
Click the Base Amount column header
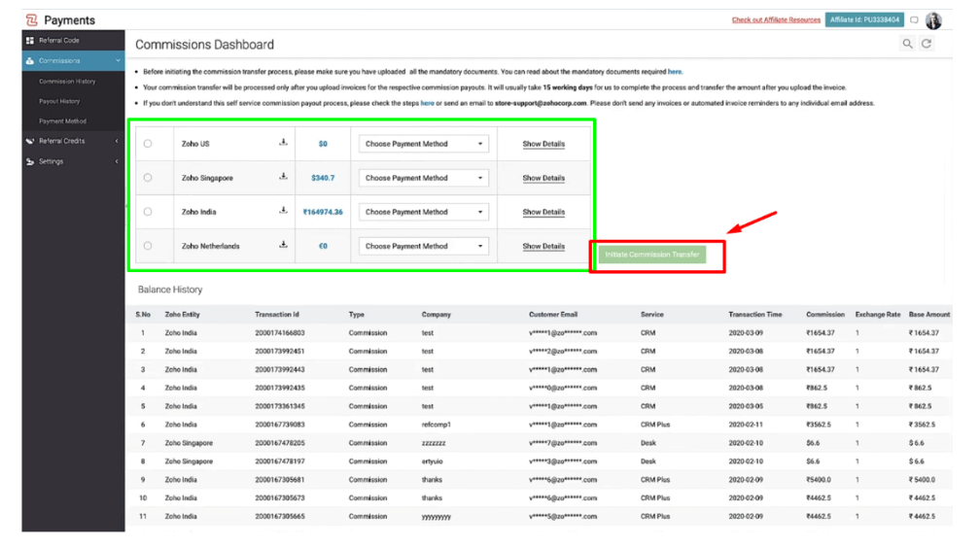coord(929,315)
